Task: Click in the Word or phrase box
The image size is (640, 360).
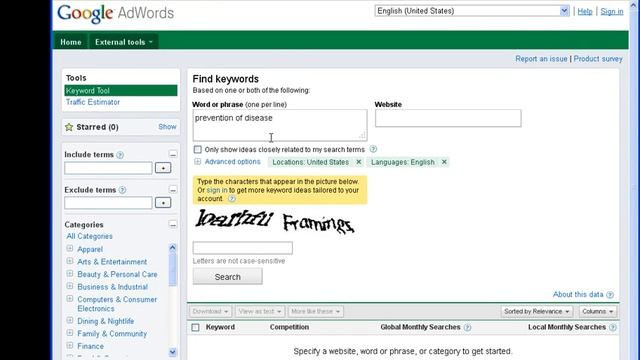Action: pos(280,125)
